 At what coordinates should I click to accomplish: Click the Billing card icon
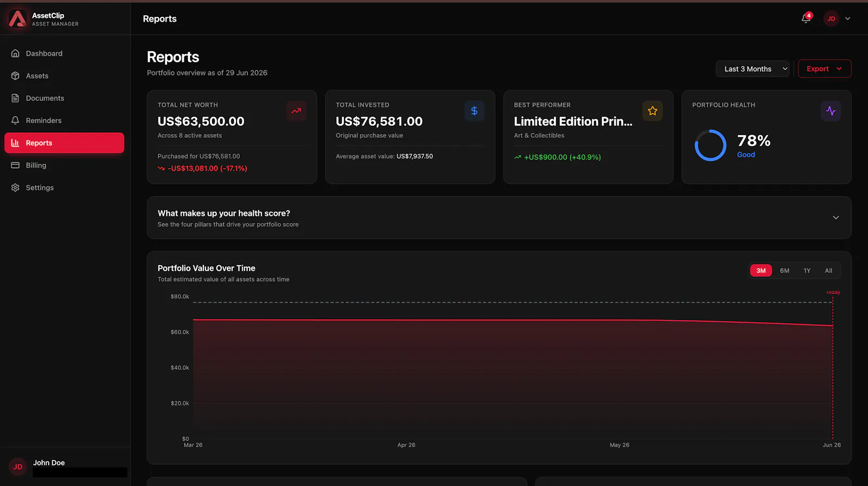15,165
